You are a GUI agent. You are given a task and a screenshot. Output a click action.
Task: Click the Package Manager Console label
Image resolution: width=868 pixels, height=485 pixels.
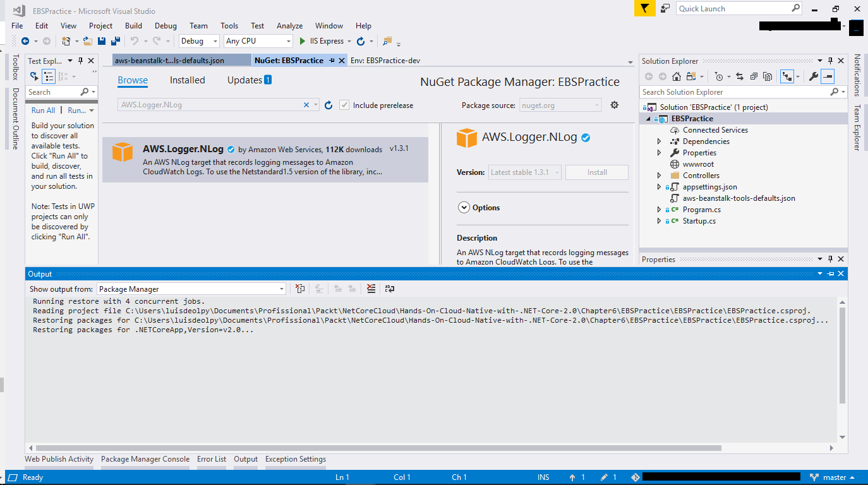[145, 459]
